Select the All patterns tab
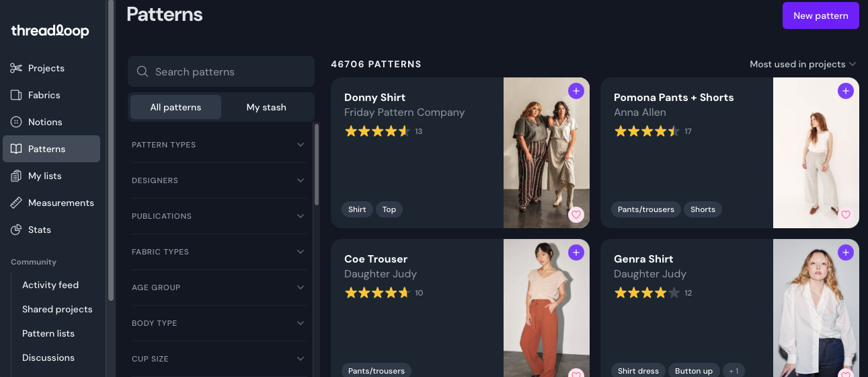868x377 pixels. 175,107
